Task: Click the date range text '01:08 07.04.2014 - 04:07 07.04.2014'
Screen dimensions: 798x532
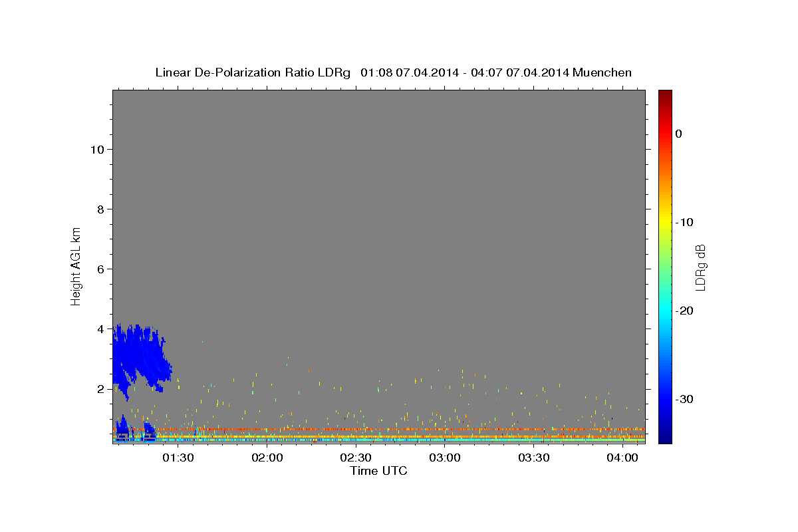Action: click(x=464, y=72)
